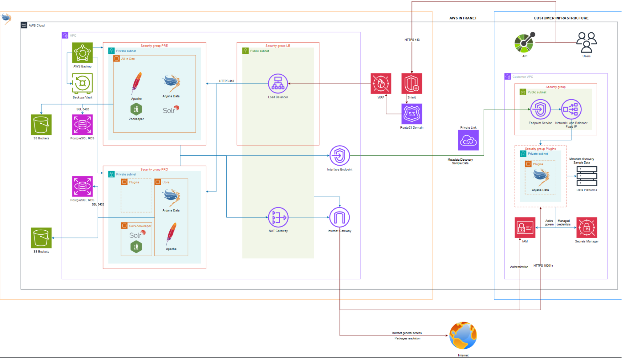The image size is (622, 364).
Task: Select the Route53 Domain icon
Action: 412,114
